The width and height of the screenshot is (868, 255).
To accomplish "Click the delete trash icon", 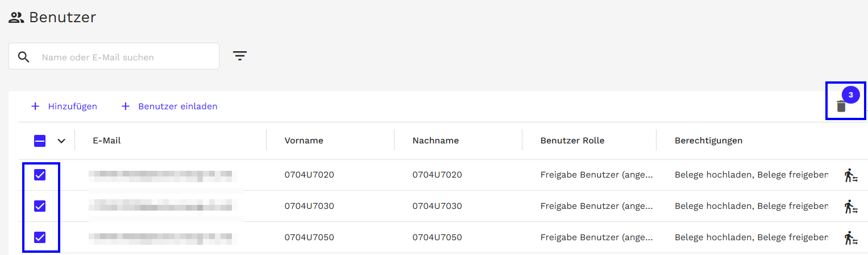I will pyautogui.click(x=841, y=106).
